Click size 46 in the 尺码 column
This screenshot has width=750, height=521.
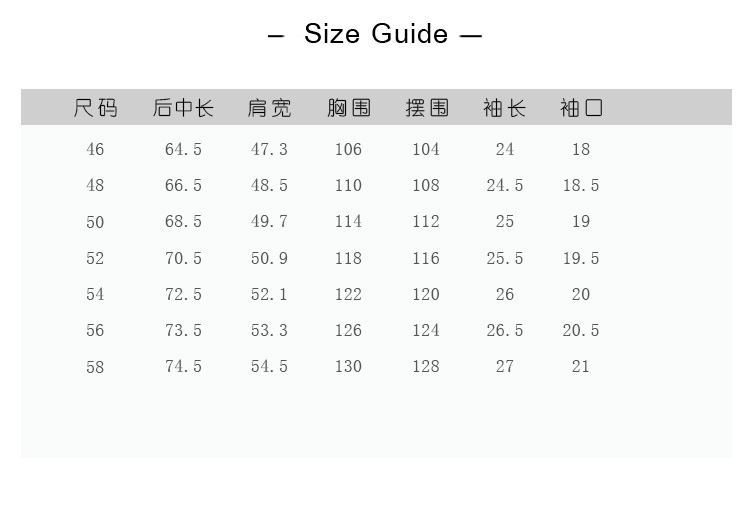tap(95, 149)
